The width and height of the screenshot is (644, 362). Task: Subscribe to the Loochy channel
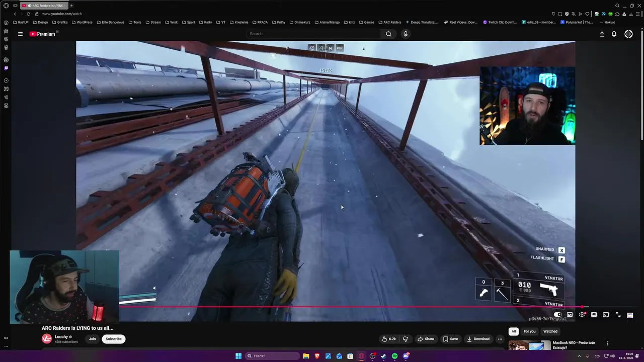pyautogui.click(x=114, y=339)
